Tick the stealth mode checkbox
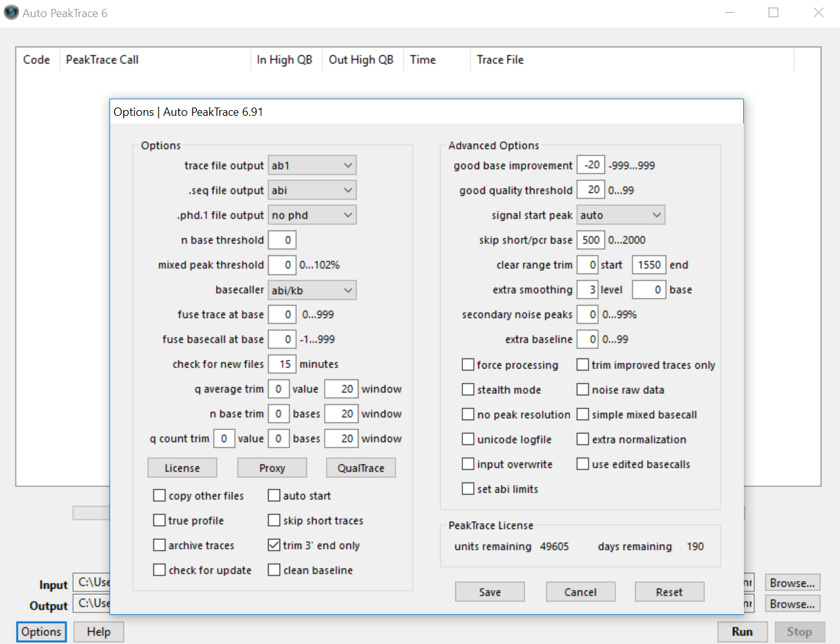The image size is (840, 644). click(x=468, y=389)
